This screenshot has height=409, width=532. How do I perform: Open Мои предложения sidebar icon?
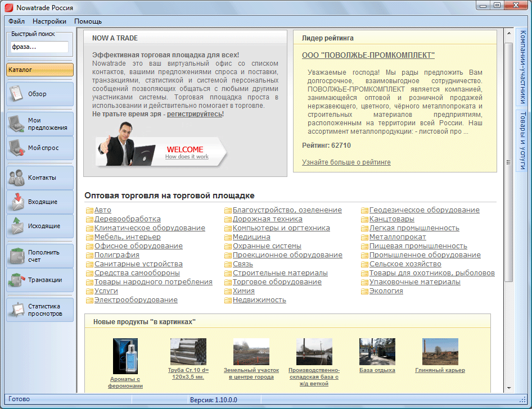(16, 124)
